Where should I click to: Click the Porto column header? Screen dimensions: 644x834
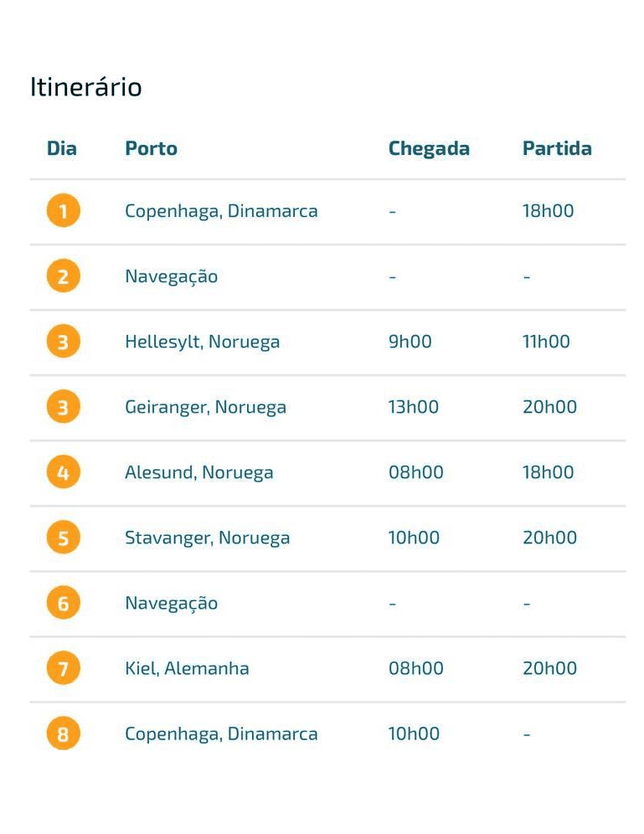click(x=151, y=148)
